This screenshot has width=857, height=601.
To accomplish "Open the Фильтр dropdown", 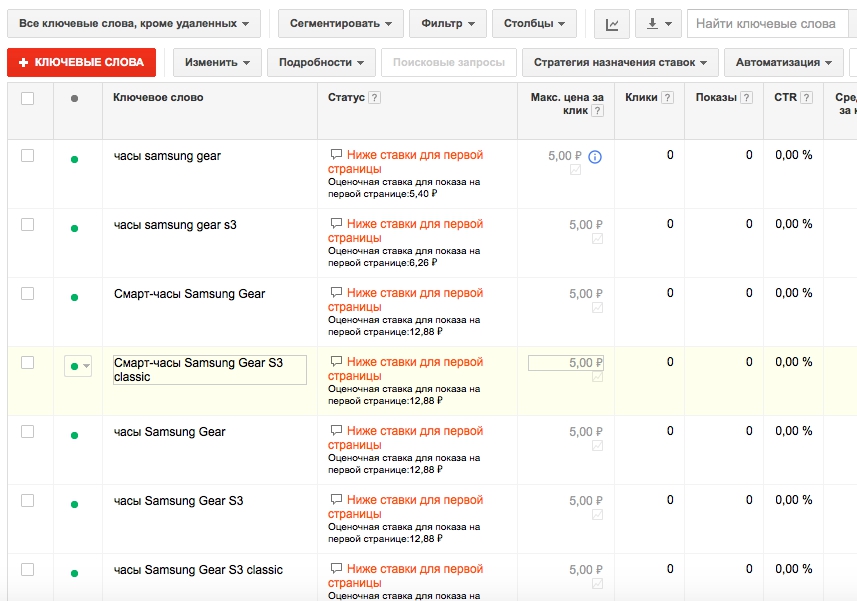I will (448, 23).
